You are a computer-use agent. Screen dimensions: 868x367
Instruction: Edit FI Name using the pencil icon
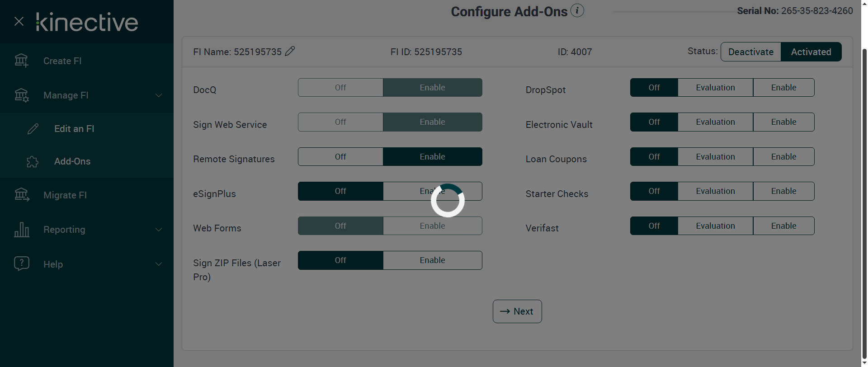(x=290, y=51)
